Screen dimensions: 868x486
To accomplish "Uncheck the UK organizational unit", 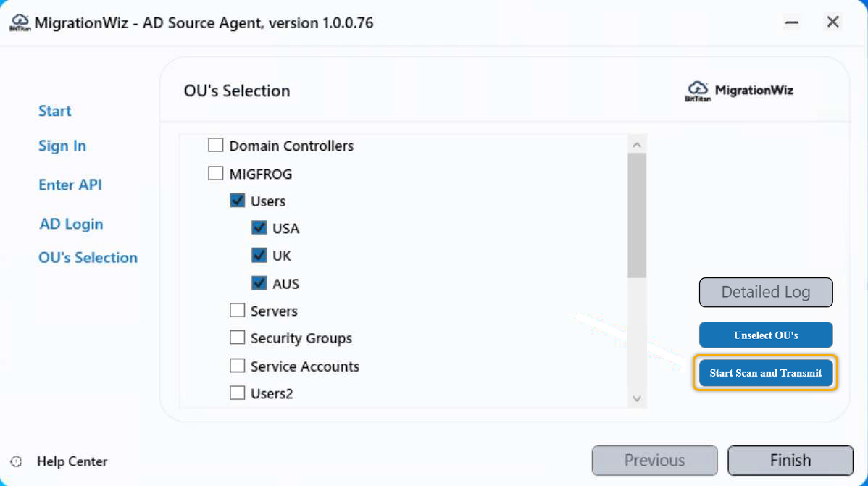I will point(259,255).
